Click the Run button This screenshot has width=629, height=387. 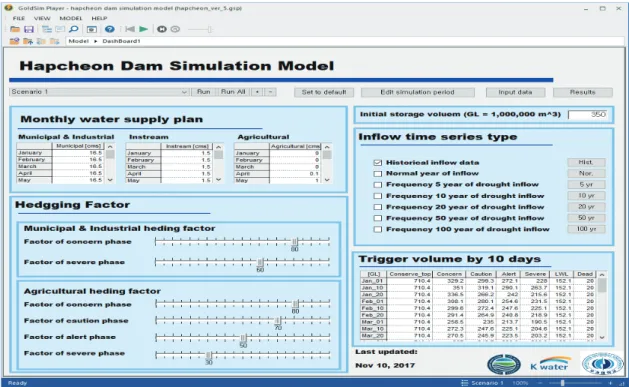pyautogui.click(x=204, y=92)
